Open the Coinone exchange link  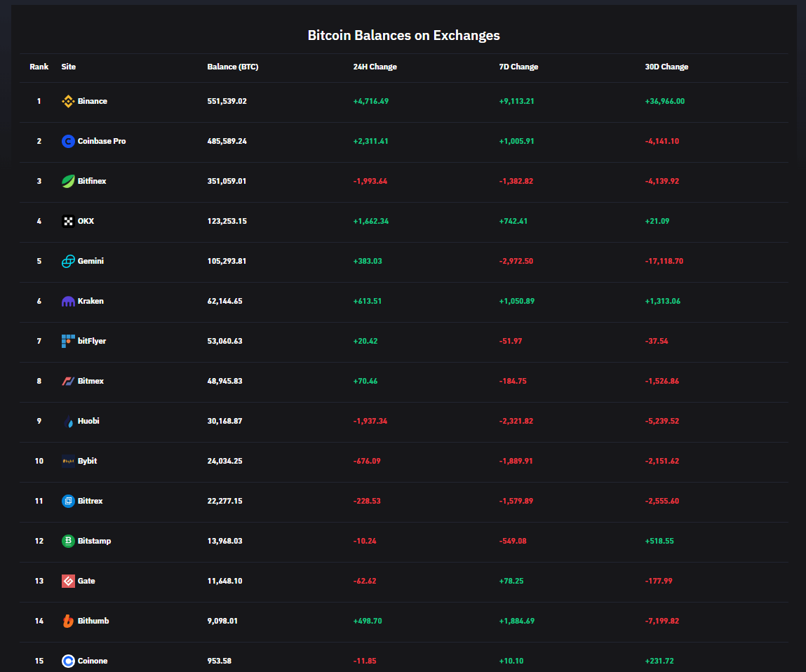click(x=91, y=661)
